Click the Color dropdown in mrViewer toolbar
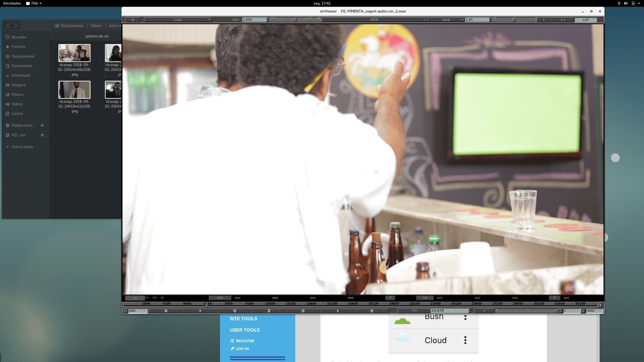 (177, 19)
